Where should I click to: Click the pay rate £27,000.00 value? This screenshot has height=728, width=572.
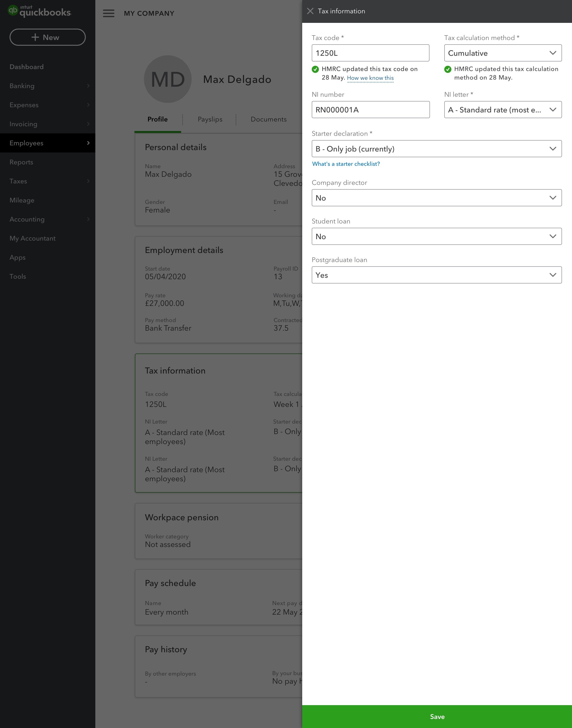coord(164,303)
